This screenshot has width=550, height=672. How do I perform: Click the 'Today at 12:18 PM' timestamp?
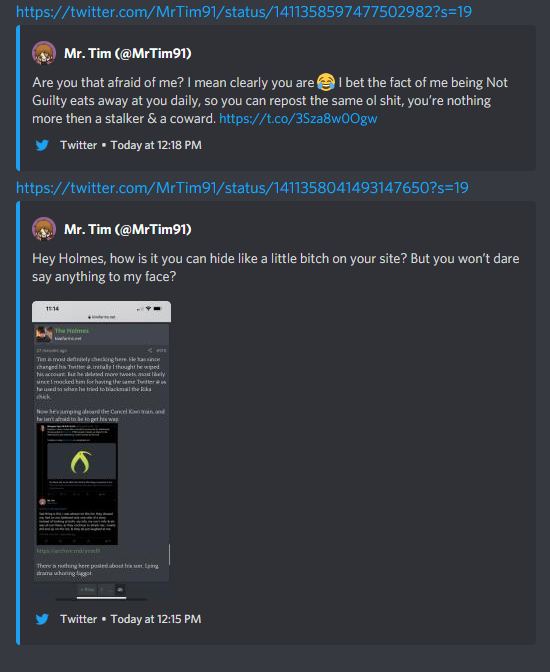pyautogui.click(x=156, y=145)
